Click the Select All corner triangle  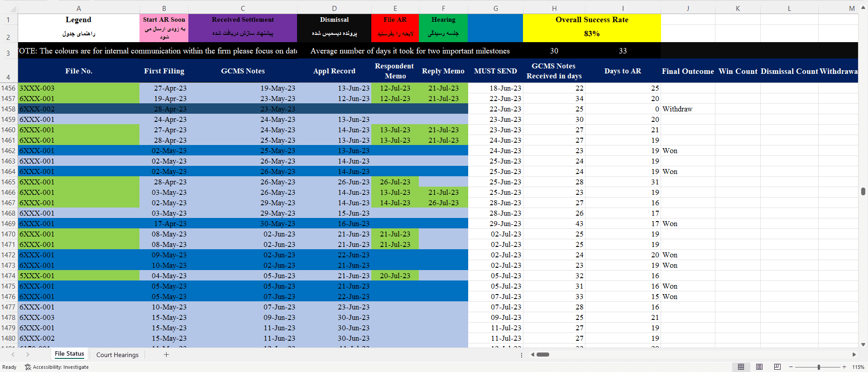click(13, 9)
